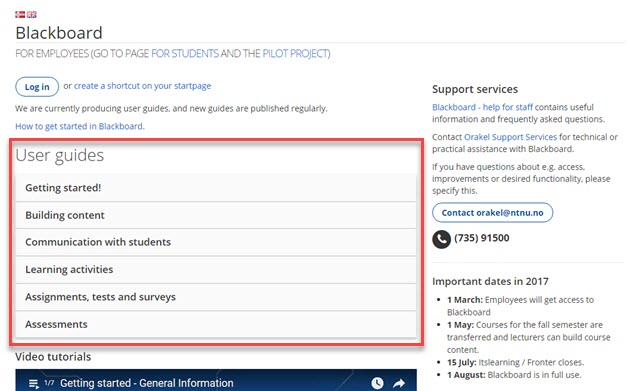The image size is (630, 391).
Task: Expand the Learning activities section
Action: point(216,269)
